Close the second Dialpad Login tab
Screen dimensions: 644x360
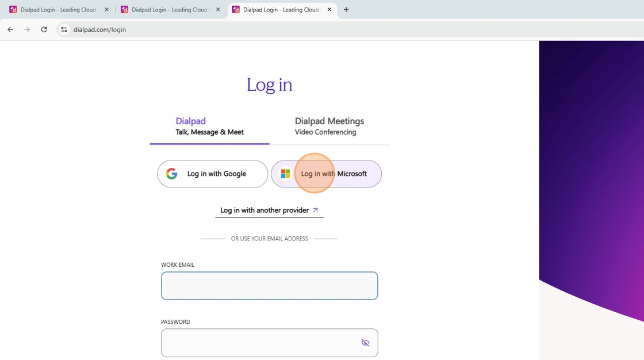pos(218,9)
